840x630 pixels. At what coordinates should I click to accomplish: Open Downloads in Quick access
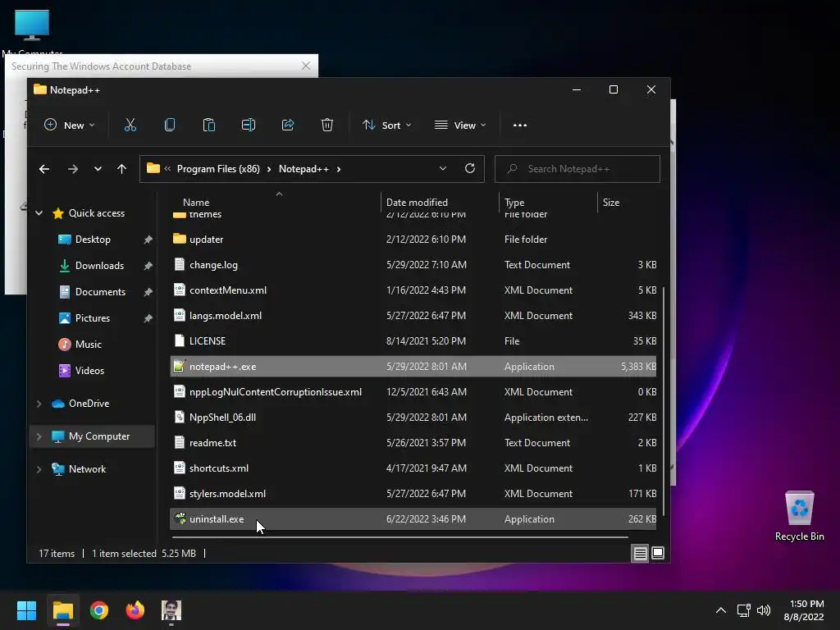pyautogui.click(x=99, y=266)
